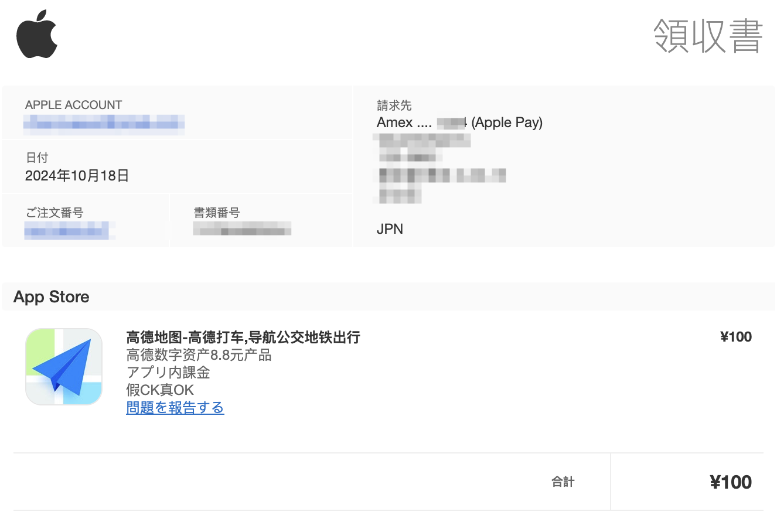Image resolution: width=777 pixels, height=532 pixels.
Task: Select the 領収書 heading text
Action: [x=708, y=36]
